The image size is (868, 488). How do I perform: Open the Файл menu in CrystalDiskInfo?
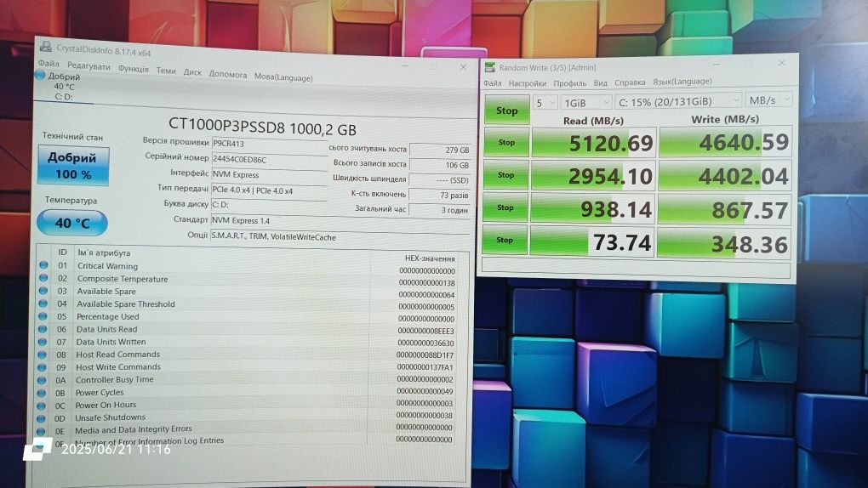point(49,63)
